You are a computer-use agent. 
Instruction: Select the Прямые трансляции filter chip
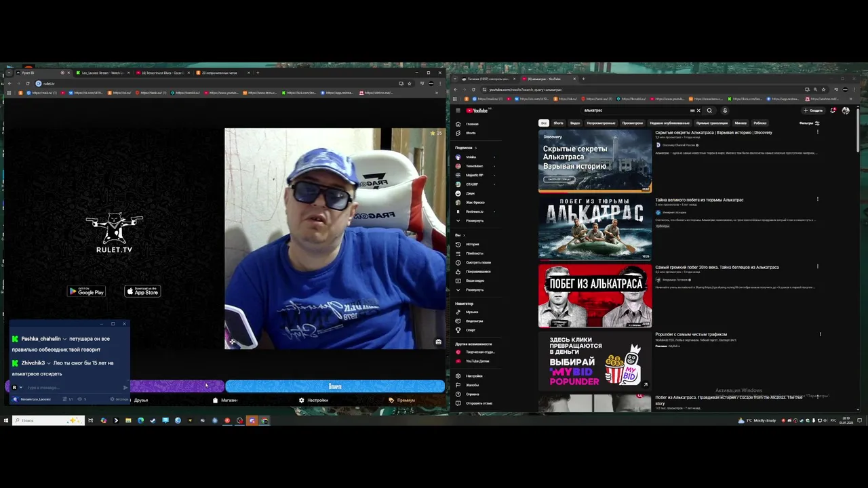[x=711, y=123]
